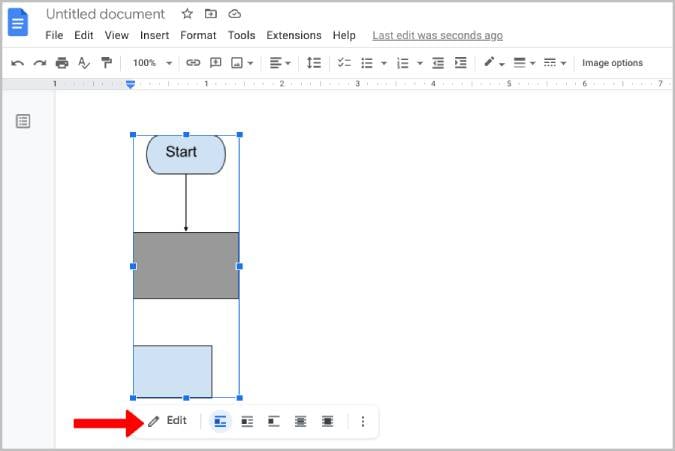
Task: Insert a checklist
Action: coord(344,63)
